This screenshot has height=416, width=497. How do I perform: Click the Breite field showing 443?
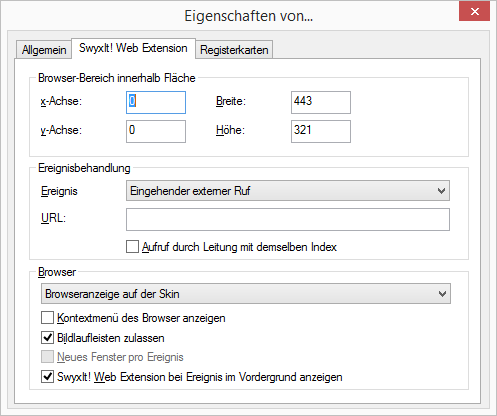coord(321,102)
